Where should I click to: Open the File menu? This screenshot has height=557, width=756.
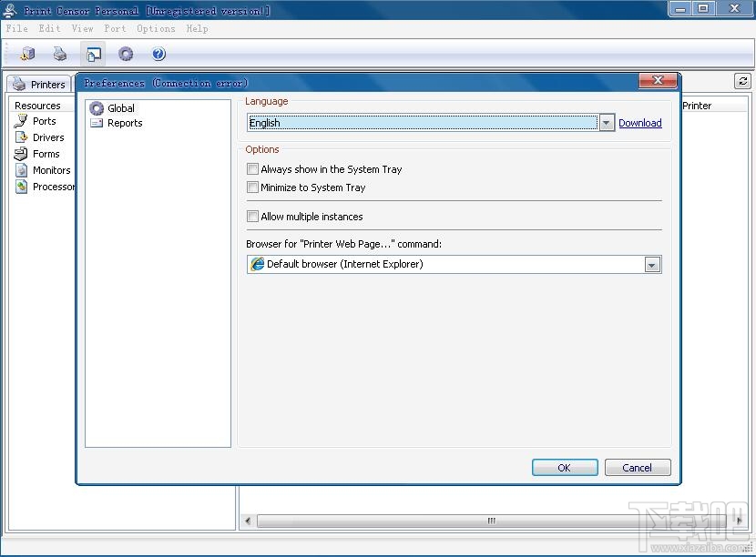(x=17, y=28)
